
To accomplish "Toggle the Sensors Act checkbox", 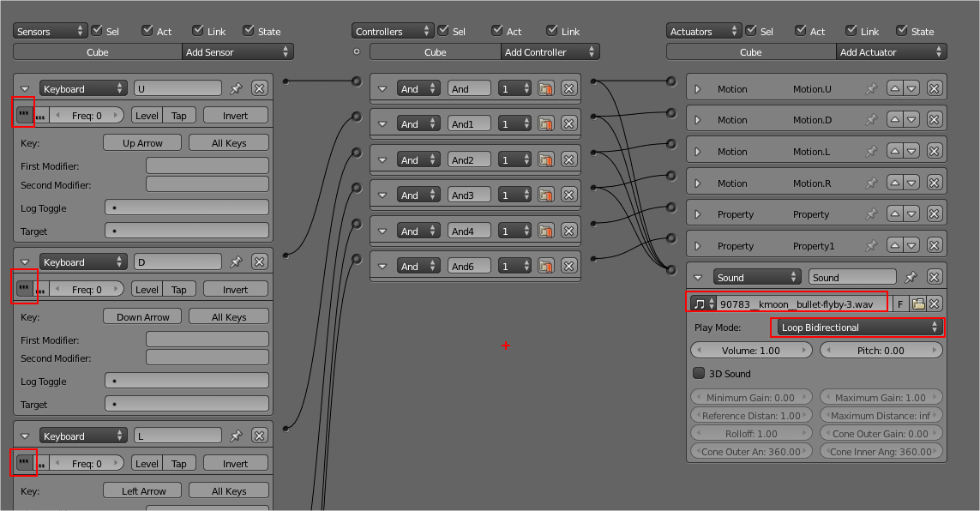I will point(147,30).
